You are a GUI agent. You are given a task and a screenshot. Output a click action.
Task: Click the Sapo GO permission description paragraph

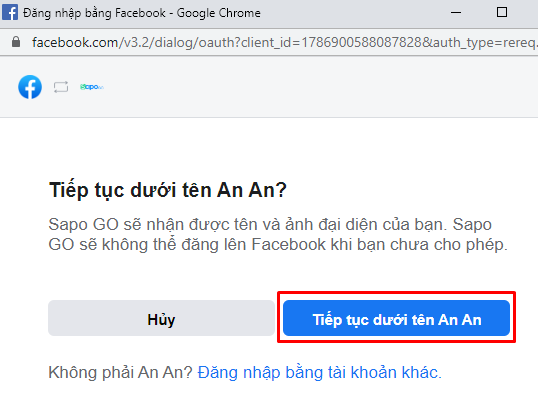pyautogui.click(x=278, y=234)
